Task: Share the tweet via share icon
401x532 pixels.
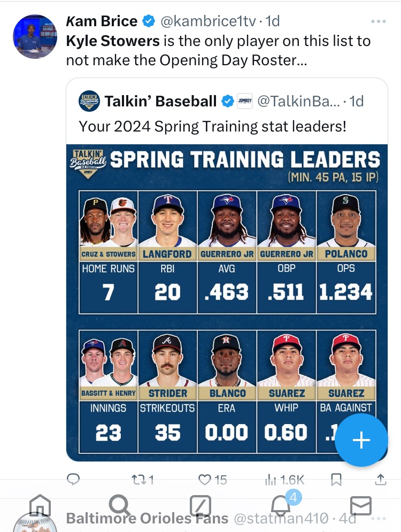Action: [380, 480]
